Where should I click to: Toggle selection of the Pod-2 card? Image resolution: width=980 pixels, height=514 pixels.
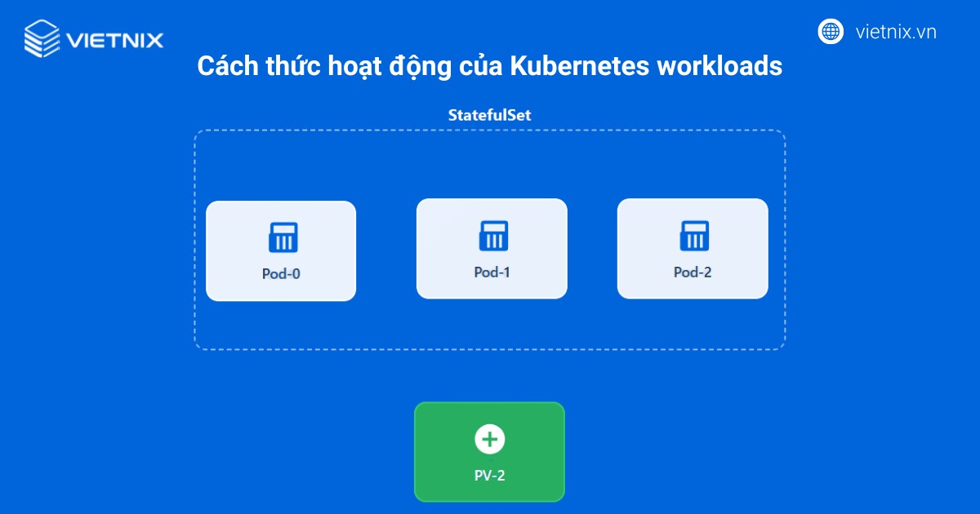pos(692,248)
